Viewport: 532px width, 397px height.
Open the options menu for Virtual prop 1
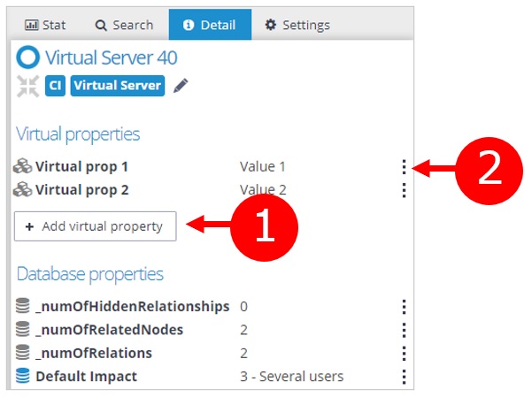(404, 166)
